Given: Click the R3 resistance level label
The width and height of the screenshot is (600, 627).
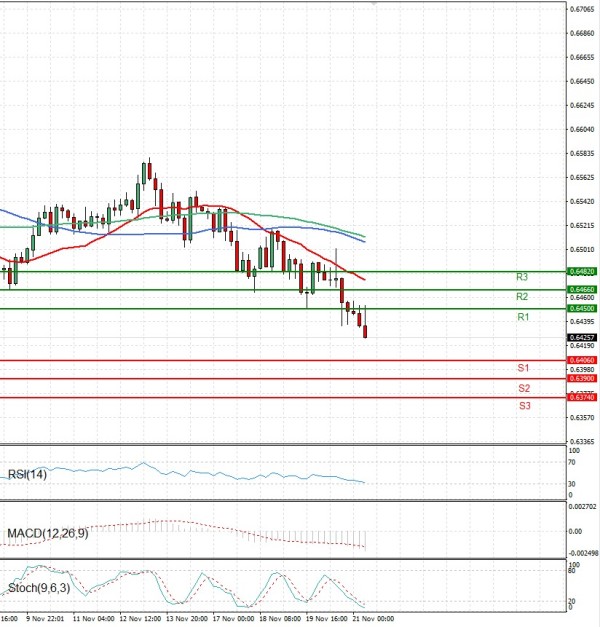Looking at the screenshot, I should pos(522,277).
